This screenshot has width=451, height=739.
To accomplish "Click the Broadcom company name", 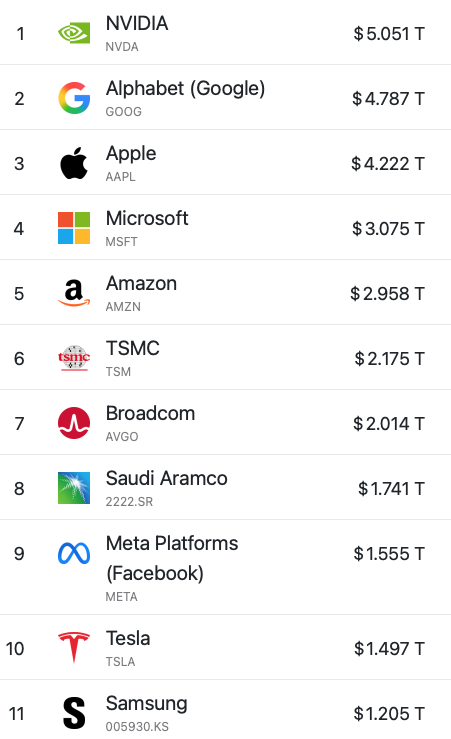I will point(150,413).
